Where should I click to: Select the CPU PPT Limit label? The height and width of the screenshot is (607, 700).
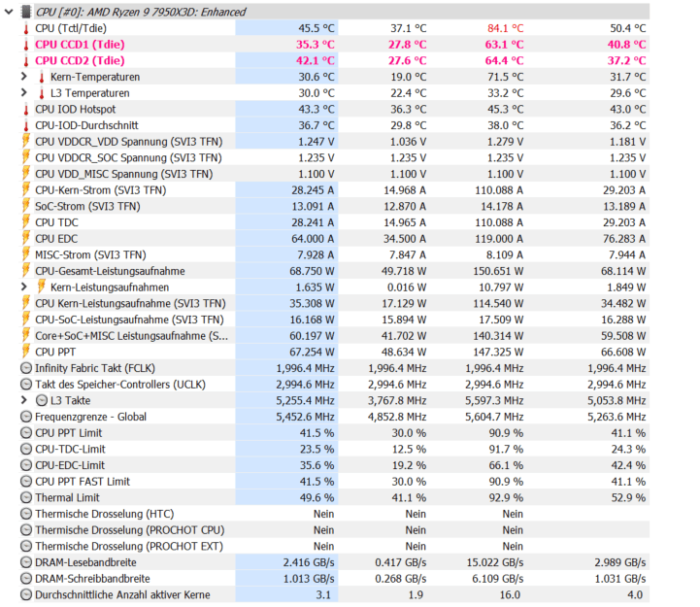69,433
